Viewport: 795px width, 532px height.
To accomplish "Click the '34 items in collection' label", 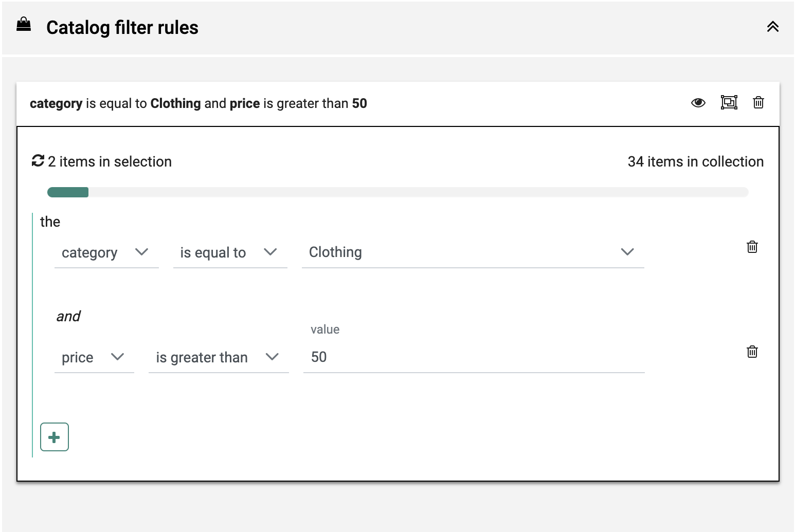I will coord(695,161).
